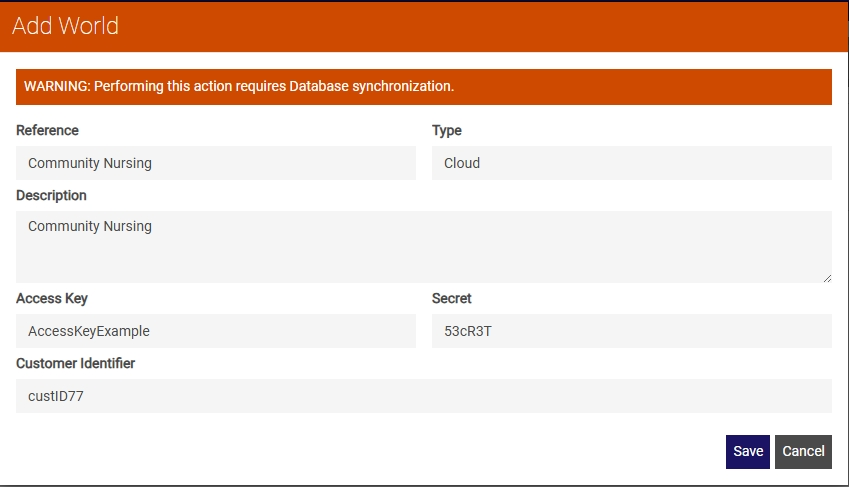
Task: Click the Reference input field
Action: pyautogui.click(x=215, y=163)
